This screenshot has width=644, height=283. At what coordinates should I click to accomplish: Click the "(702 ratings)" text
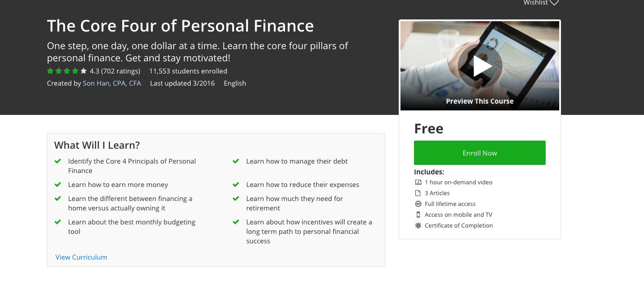click(120, 71)
